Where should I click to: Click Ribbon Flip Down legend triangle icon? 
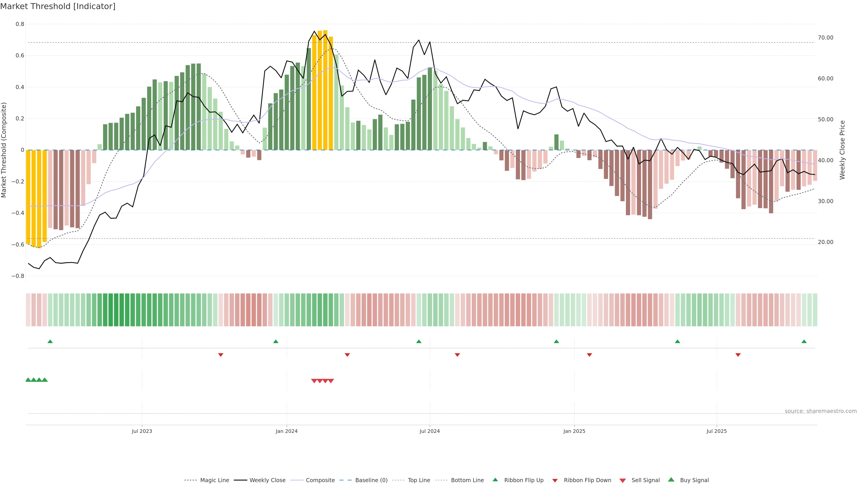coord(555,481)
